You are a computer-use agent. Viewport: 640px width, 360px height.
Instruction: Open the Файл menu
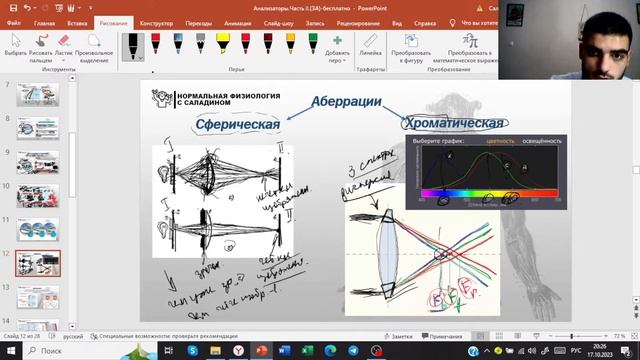pos(13,23)
